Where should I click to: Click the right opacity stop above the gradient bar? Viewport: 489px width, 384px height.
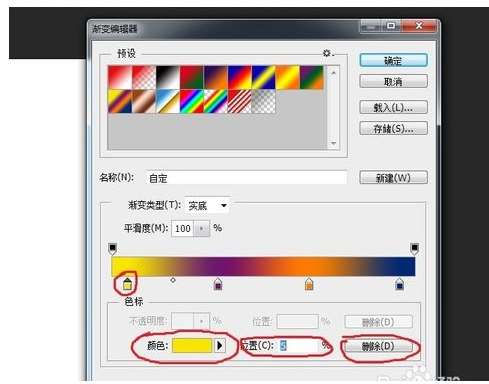tap(414, 248)
